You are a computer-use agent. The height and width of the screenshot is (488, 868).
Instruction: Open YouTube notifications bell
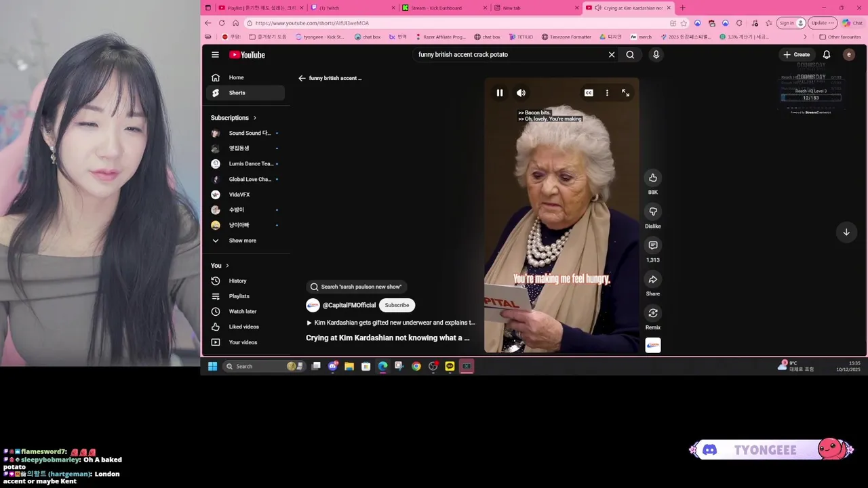[x=827, y=55]
